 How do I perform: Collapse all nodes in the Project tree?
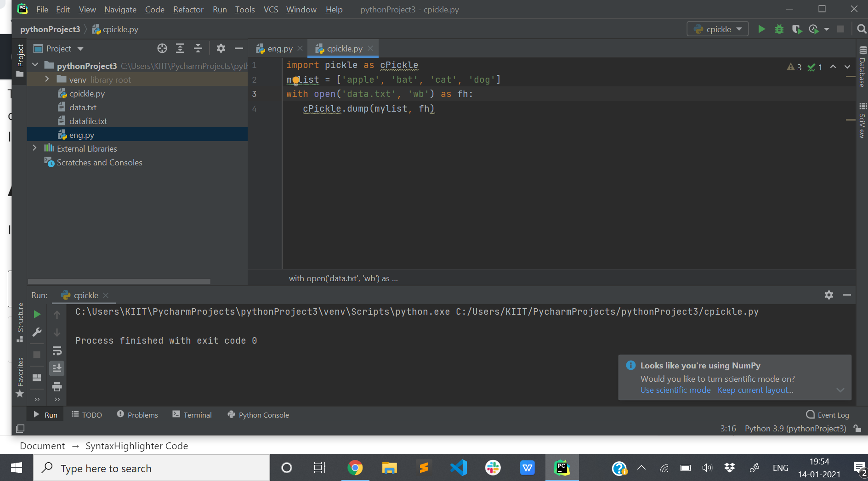(x=198, y=48)
